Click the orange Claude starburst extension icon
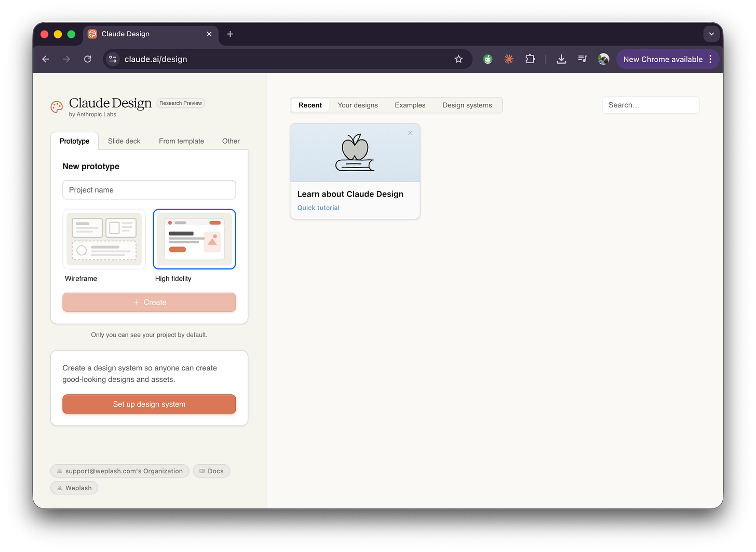The image size is (756, 552). [509, 59]
